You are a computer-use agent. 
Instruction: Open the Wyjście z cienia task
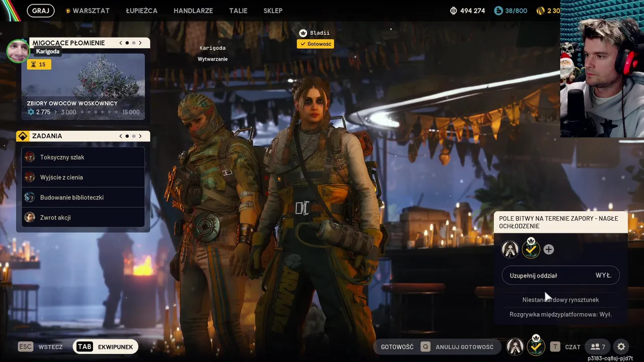[x=83, y=177]
